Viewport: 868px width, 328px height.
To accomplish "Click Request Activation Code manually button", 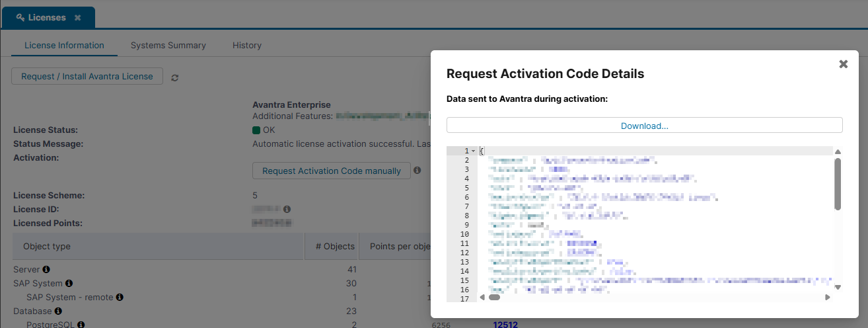I will (x=332, y=171).
